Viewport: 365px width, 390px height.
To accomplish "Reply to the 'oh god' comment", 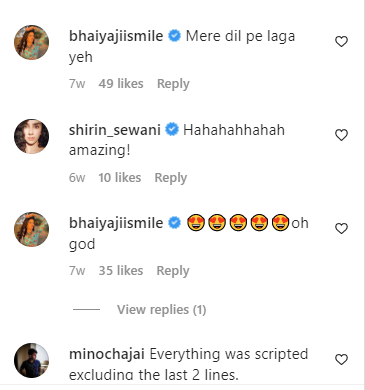I will [173, 271].
